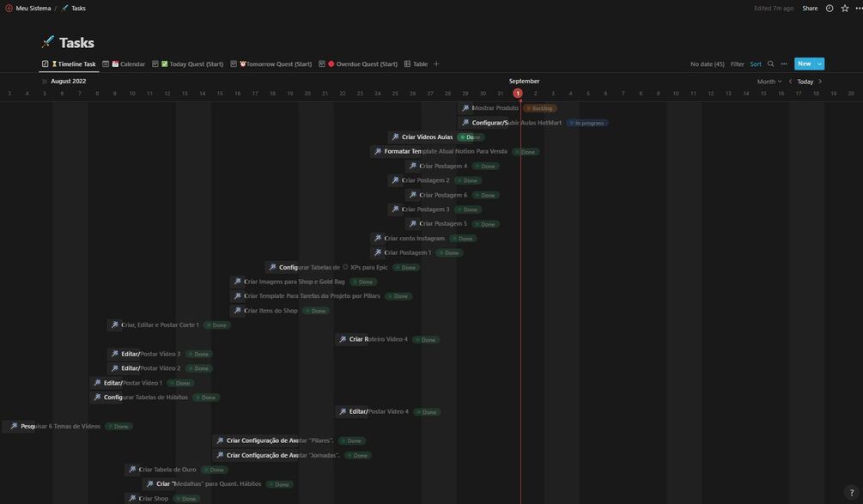Open Overdue Quest (Start) view
The image size is (863, 504).
(x=358, y=64)
